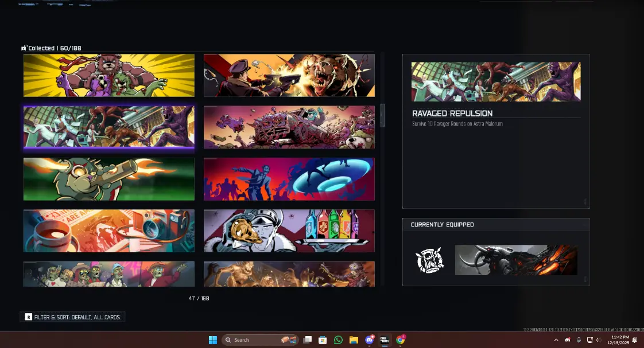Click the Windows Start button
Viewport: 644px width, 348px height.
[212, 340]
